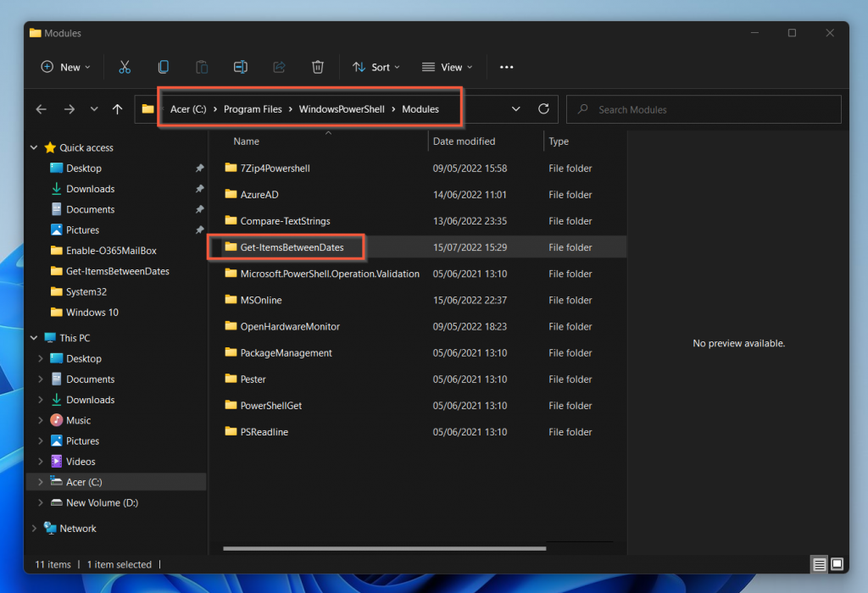Unpin Desktop from Quick access
This screenshot has height=593, width=868.
click(x=200, y=169)
